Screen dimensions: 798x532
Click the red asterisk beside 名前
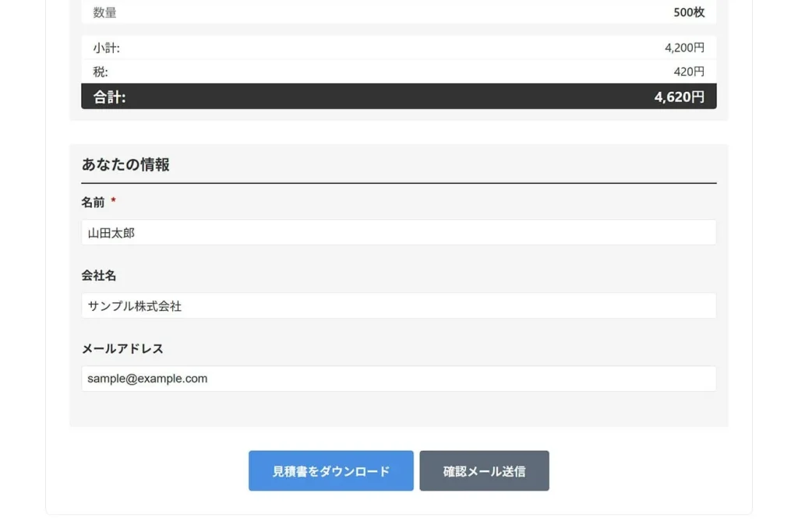tap(112, 200)
